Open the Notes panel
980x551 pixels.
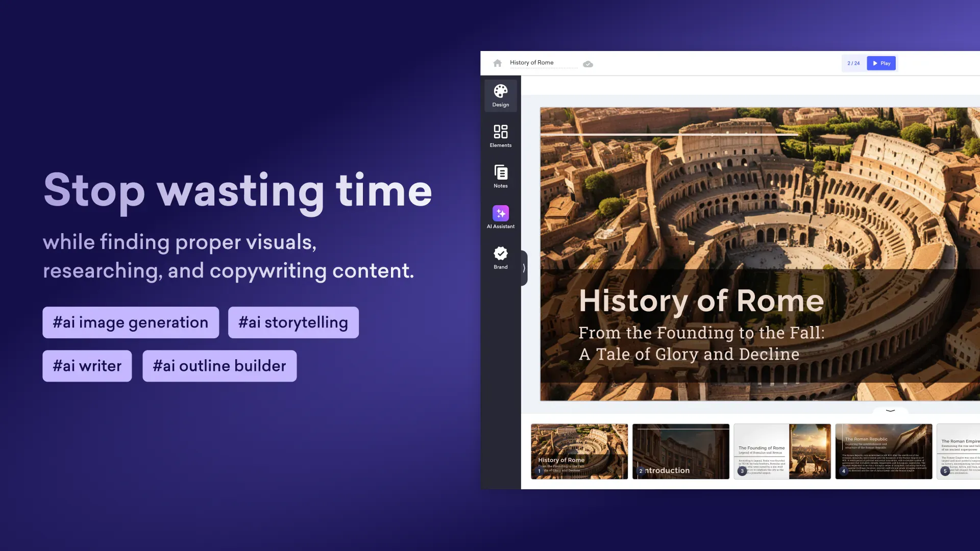point(500,177)
